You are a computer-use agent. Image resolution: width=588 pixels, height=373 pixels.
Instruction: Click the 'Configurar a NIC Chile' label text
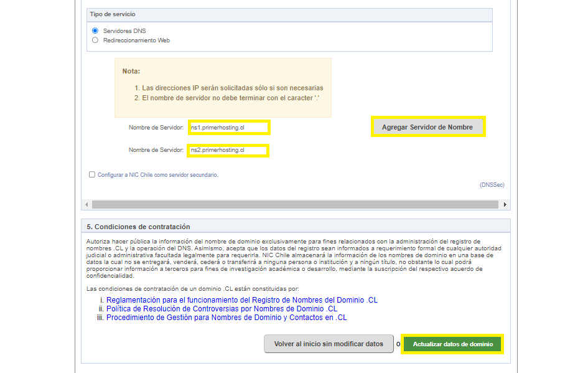(157, 175)
